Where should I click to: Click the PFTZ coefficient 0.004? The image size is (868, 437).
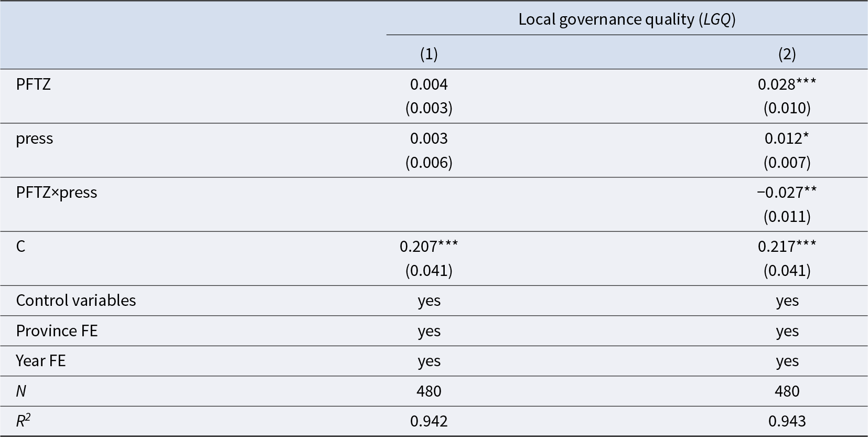point(428,84)
